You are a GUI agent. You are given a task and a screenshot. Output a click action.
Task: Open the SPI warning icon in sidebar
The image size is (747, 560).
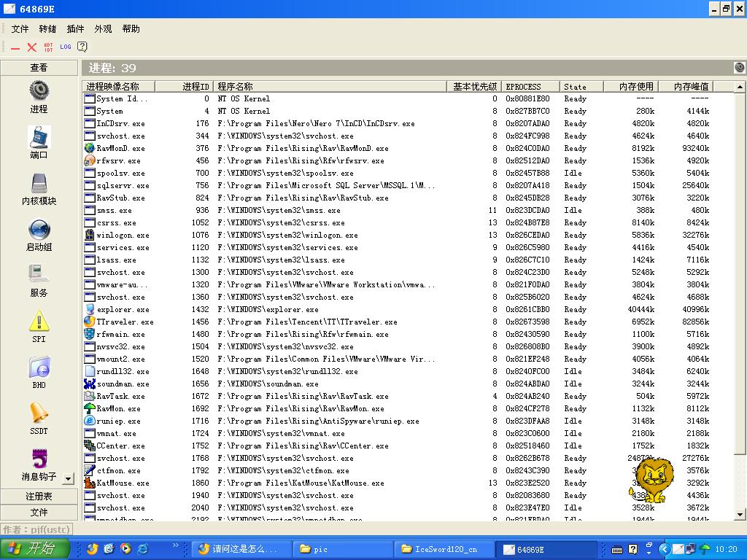39,321
